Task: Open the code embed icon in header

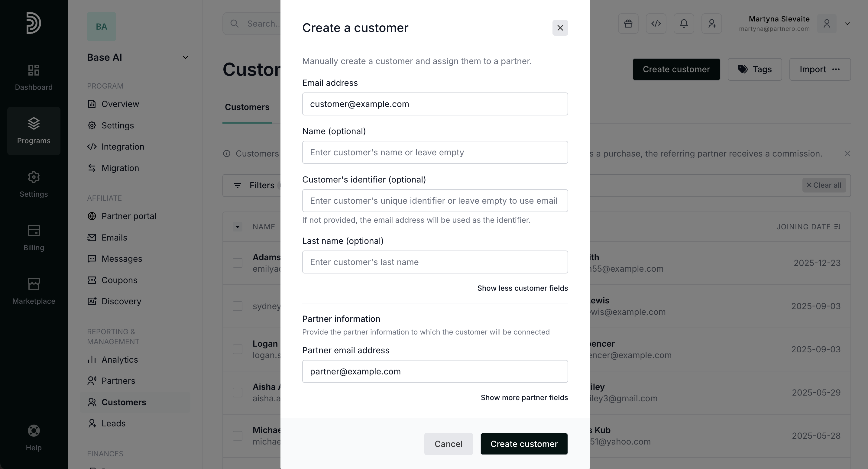Action: coord(656,24)
